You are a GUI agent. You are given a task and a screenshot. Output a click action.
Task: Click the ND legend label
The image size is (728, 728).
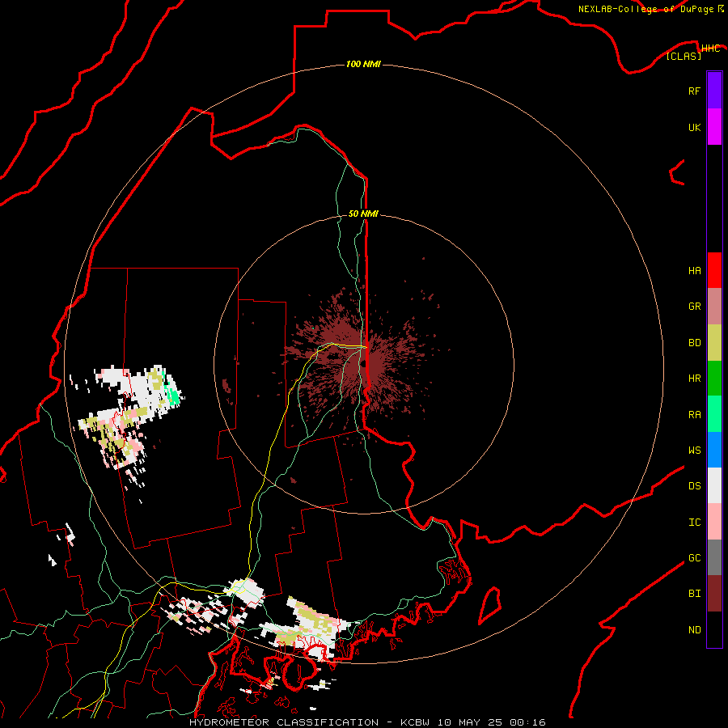tap(694, 630)
